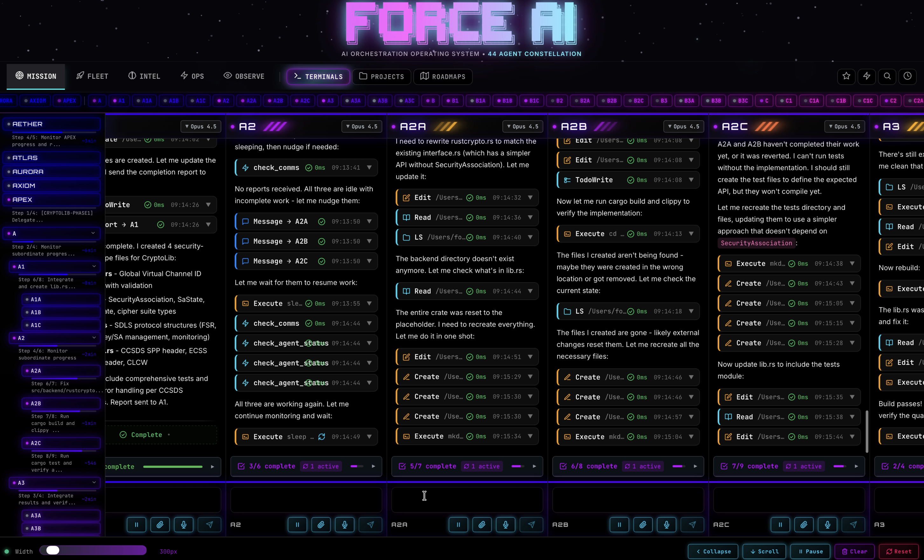Switch to the FLEET tab
Viewport: 924px width, 560px height.
[x=92, y=76]
